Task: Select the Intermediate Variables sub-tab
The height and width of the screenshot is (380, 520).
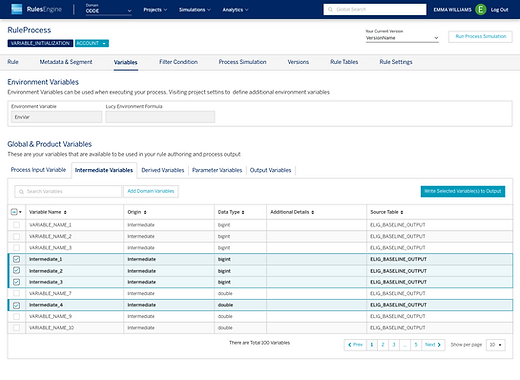Action: tap(104, 170)
